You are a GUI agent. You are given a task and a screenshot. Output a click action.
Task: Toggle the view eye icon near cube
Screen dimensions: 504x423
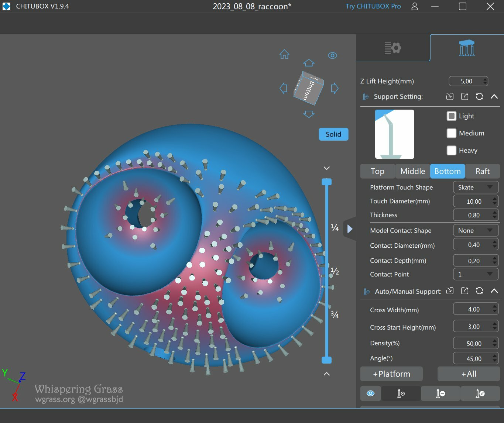pyautogui.click(x=332, y=55)
